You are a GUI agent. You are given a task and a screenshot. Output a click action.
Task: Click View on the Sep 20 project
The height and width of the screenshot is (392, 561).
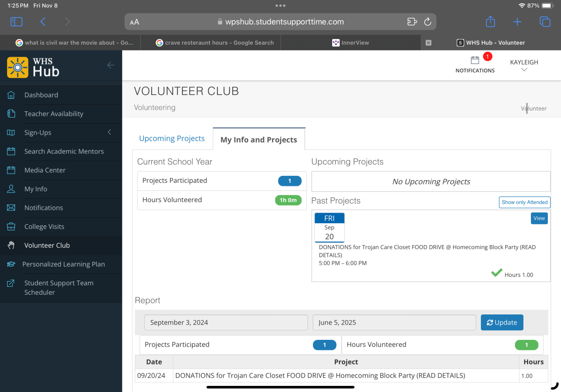(x=539, y=218)
